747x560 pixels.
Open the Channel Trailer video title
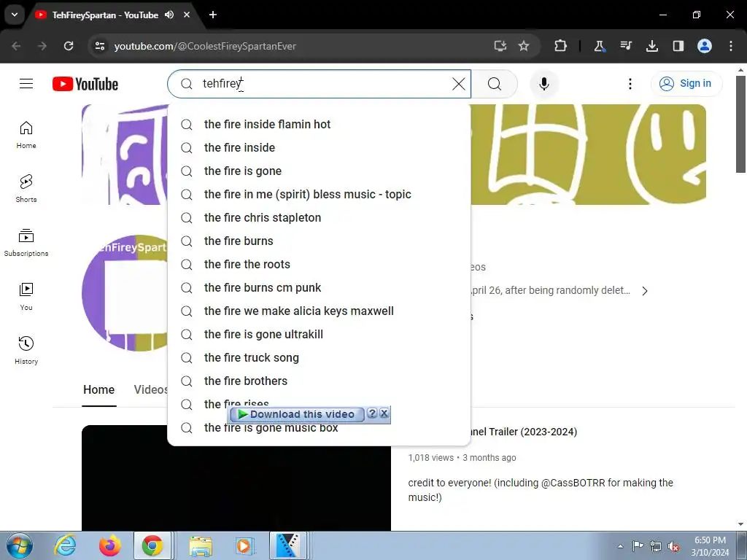(524, 432)
